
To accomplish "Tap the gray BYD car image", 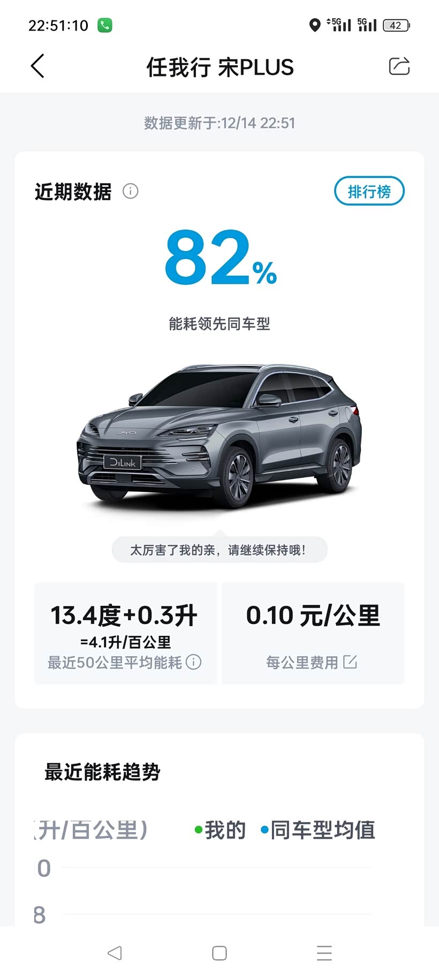I will [x=219, y=436].
